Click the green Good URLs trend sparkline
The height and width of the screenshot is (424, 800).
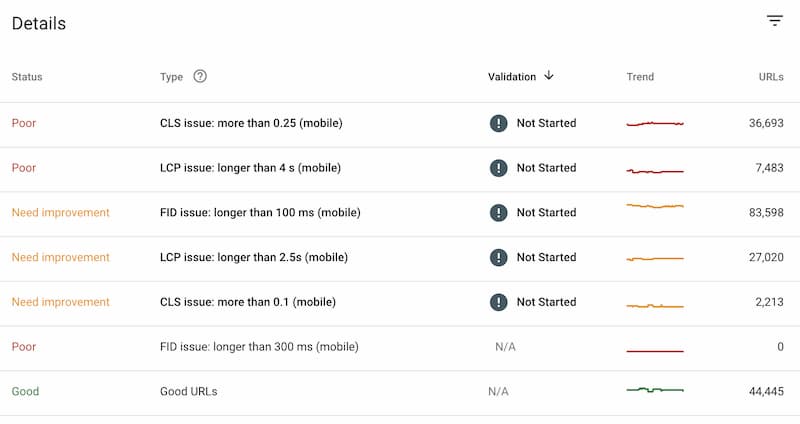click(655, 390)
